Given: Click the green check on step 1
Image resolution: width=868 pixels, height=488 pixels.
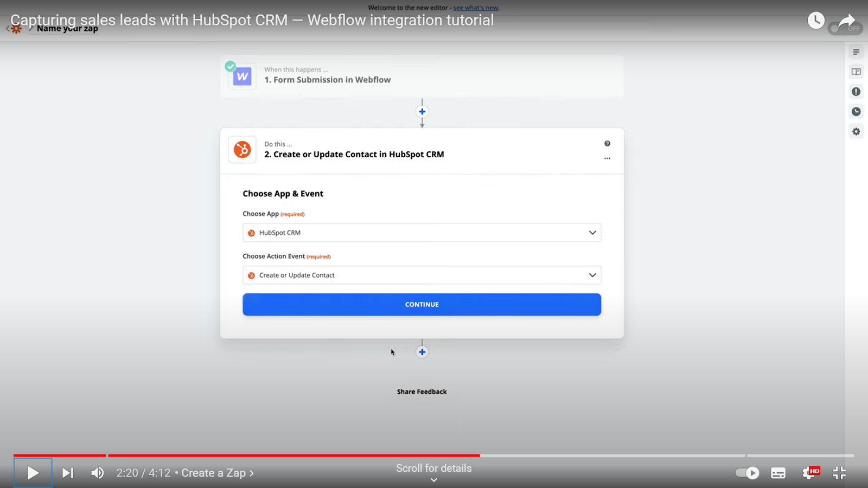Looking at the screenshot, I should coord(231,66).
